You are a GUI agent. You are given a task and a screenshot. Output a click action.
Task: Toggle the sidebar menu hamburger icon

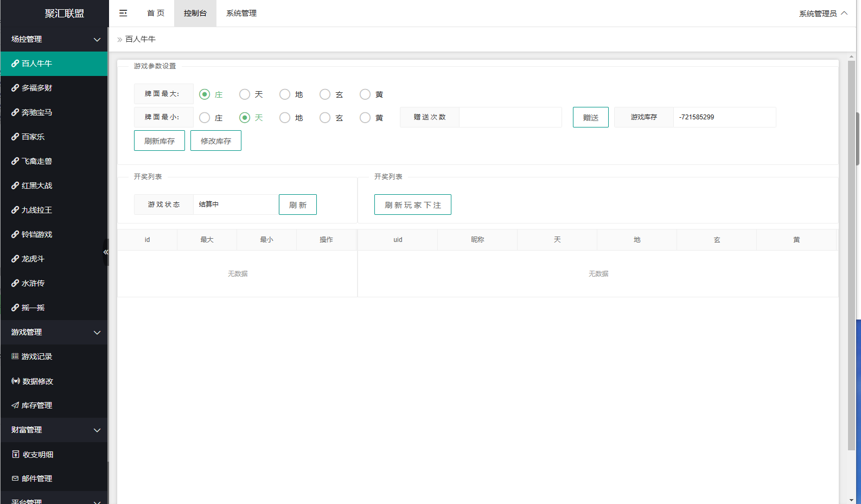click(123, 13)
